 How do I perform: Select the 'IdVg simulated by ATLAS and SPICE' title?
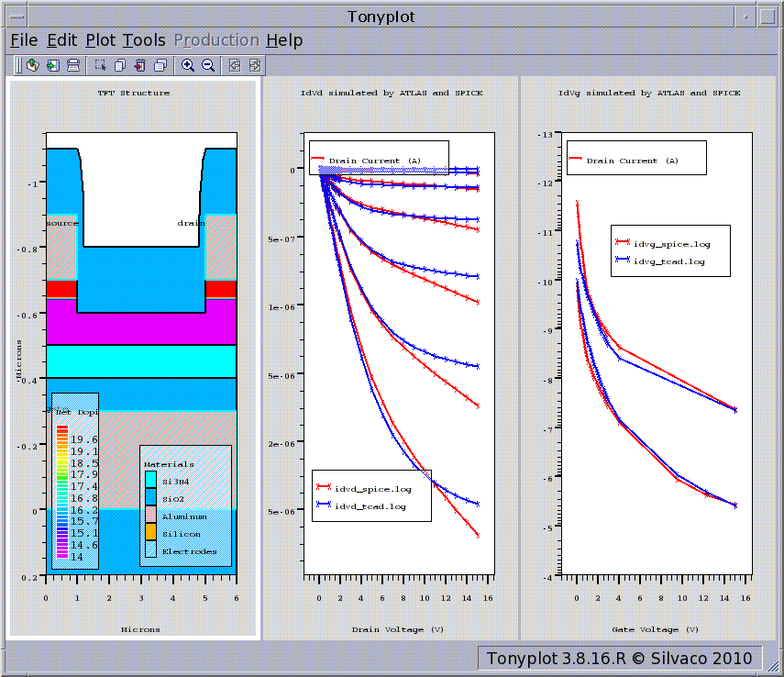649,93
